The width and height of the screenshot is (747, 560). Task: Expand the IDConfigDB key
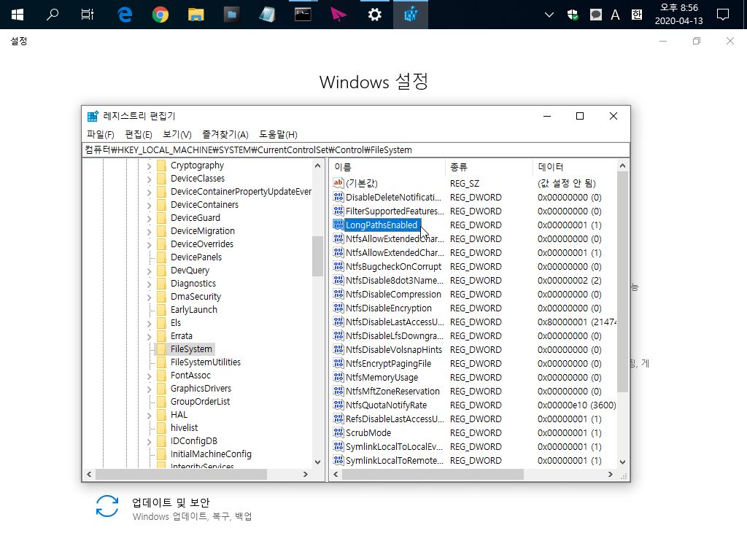pos(149,441)
